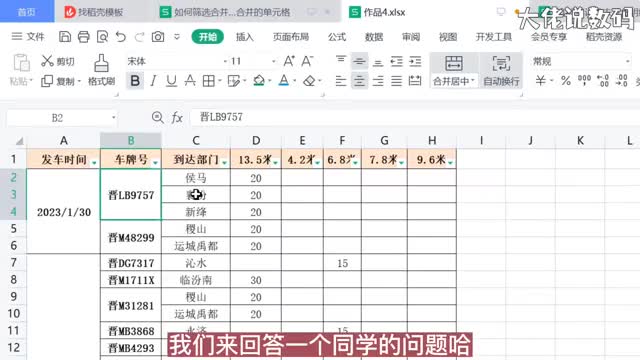Justify text alignment
Viewport: 640px width, 360px height.
(396, 81)
